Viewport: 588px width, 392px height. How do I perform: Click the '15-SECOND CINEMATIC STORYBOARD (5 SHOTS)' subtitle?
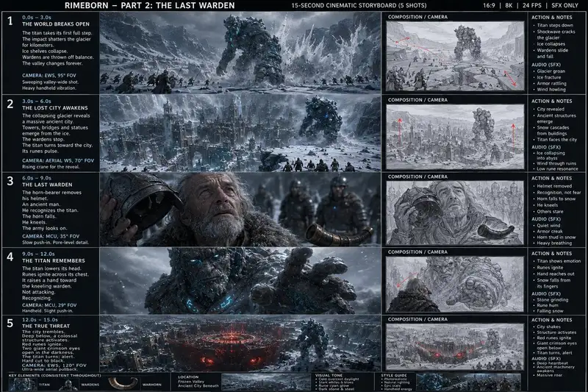tap(359, 6)
